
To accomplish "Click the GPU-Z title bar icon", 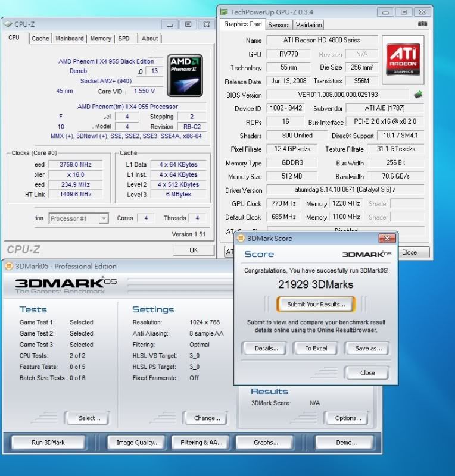I will 224,12.
